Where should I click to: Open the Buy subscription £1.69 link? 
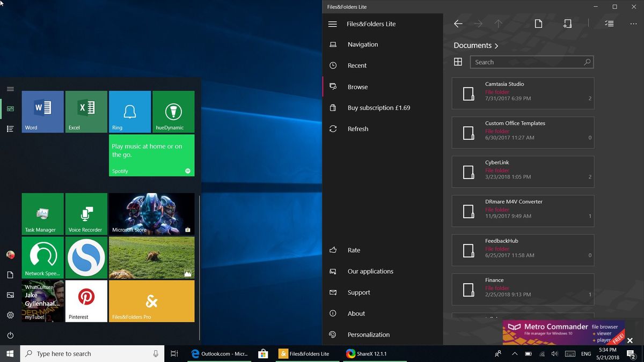(x=378, y=107)
